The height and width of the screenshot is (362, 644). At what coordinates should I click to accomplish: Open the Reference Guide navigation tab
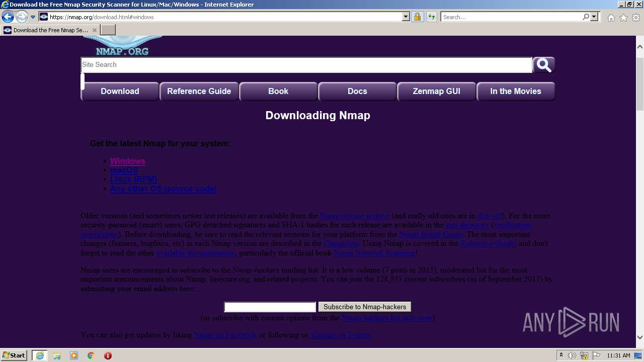tap(199, 92)
